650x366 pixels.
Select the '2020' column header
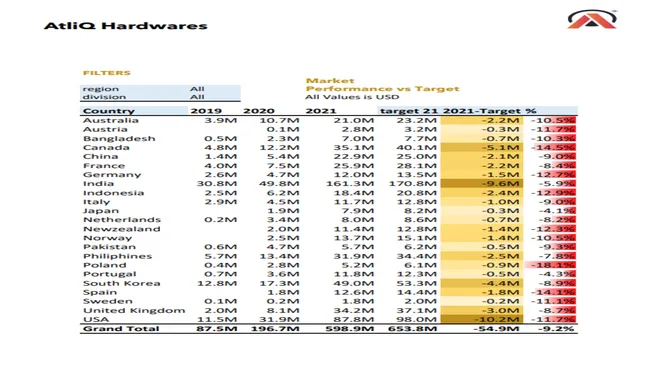pyautogui.click(x=259, y=111)
